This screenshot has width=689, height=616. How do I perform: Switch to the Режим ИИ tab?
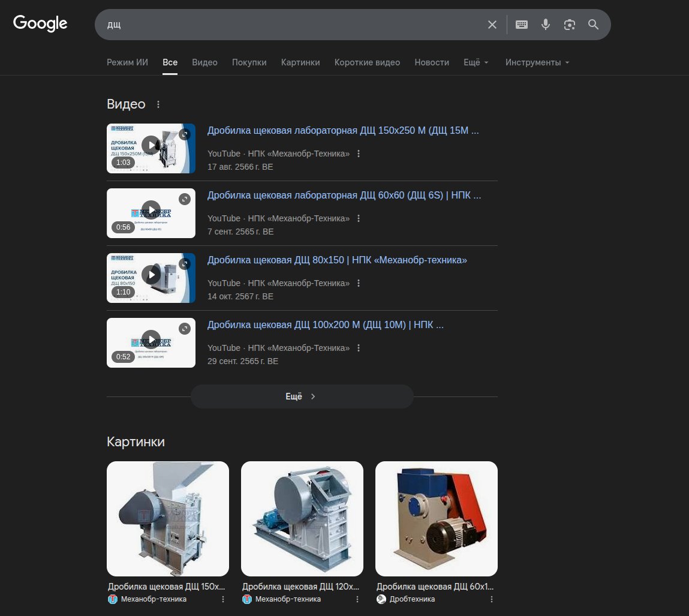tap(128, 62)
